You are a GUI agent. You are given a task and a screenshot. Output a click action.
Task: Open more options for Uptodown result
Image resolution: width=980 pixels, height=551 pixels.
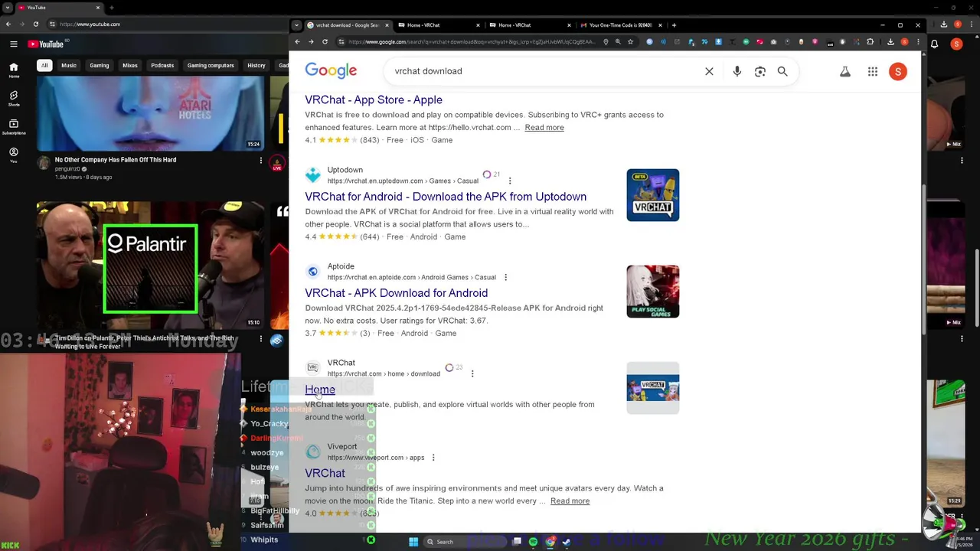pos(510,181)
